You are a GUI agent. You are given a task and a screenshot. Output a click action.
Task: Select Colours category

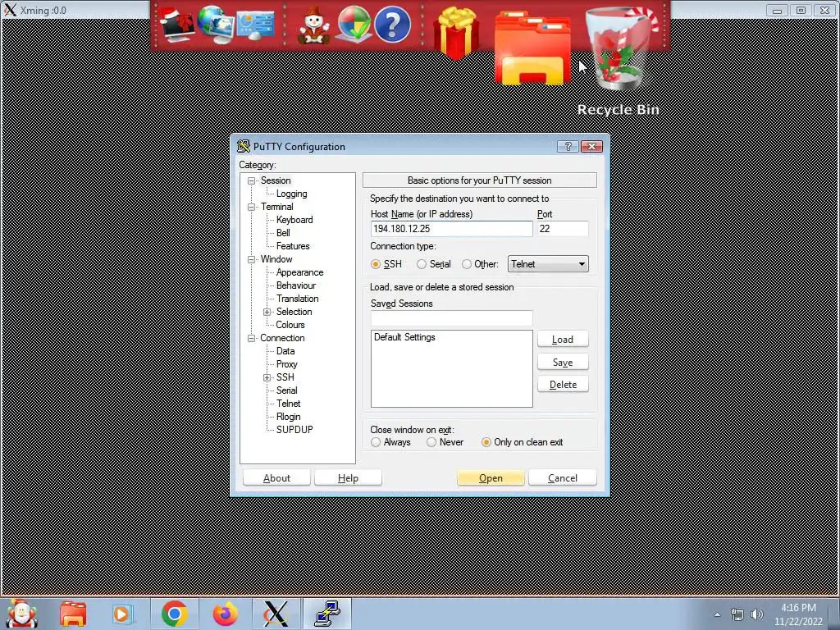290,325
